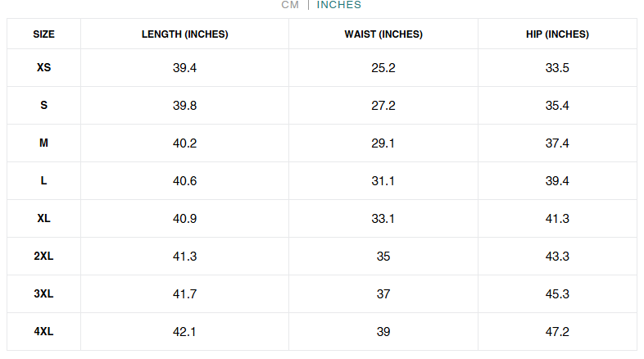
Task: Select the 3XL size row label
Action: [x=44, y=293]
